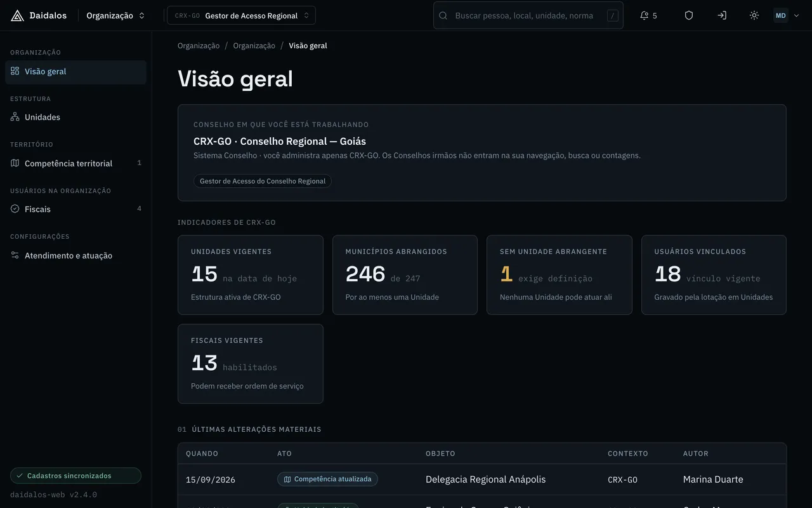Click the Fiscais check-circle icon
Screen dimensions: 812x508
click(x=15, y=209)
